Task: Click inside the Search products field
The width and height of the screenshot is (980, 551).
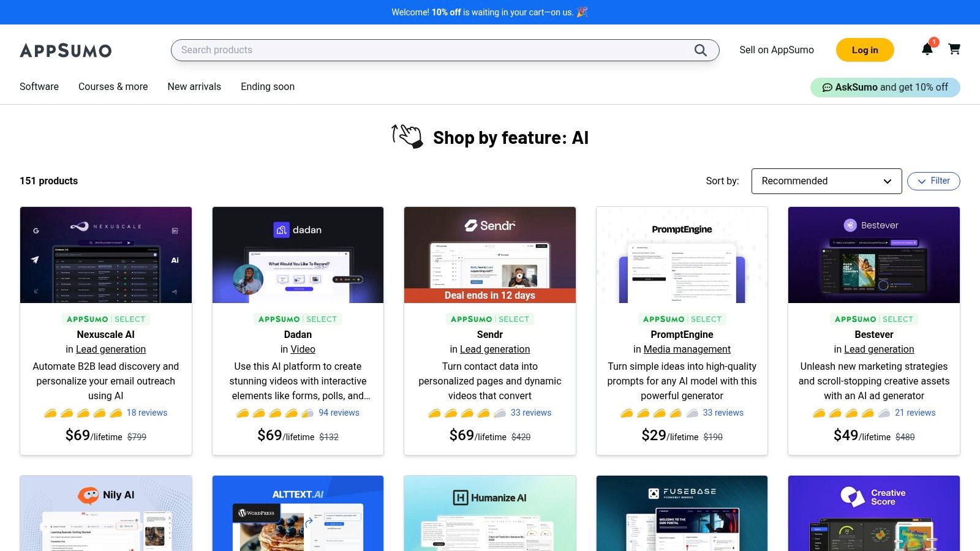Action: tap(367, 50)
